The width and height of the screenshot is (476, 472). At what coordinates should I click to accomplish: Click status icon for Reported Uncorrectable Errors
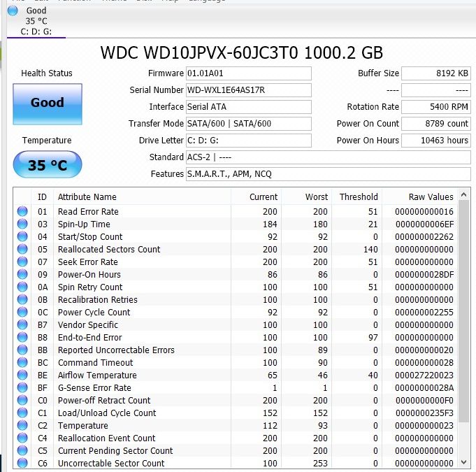[x=22, y=350]
